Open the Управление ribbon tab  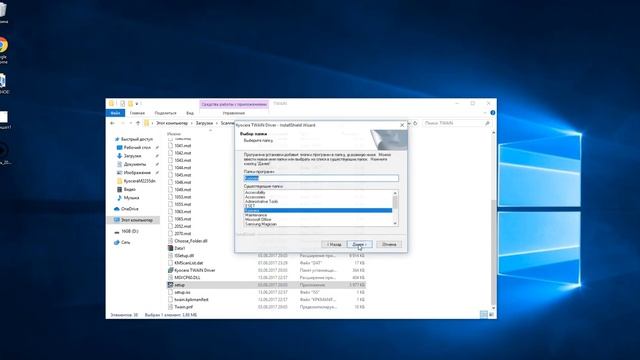tap(234, 113)
